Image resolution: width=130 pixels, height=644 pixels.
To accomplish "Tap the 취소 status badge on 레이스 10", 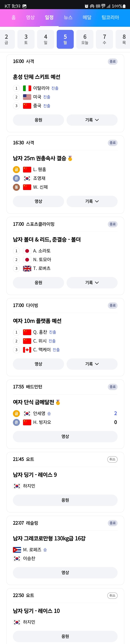I will [112, 596].
